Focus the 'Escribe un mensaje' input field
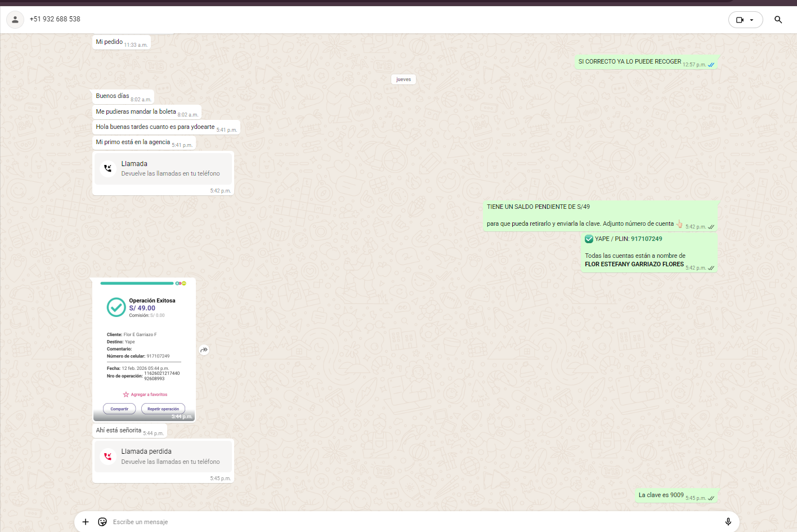This screenshot has width=797, height=532. click(x=394, y=522)
